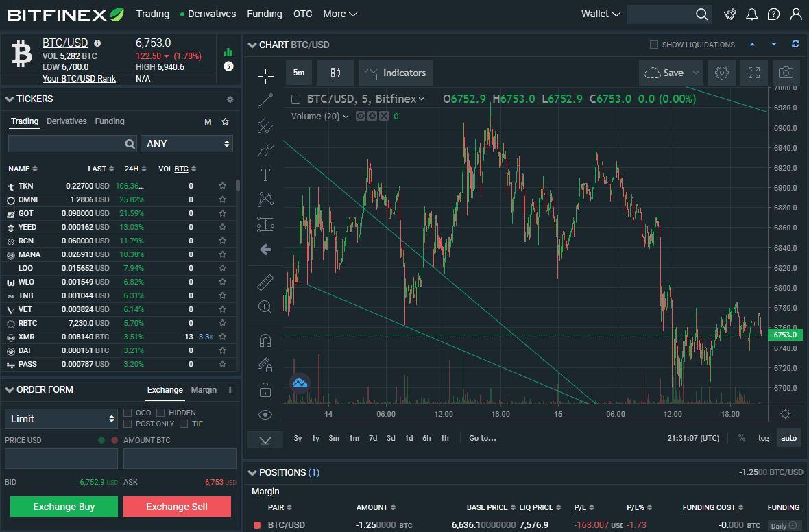Open the Save chart layout dropdown arrow
The image size is (809, 532).
(x=696, y=73)
